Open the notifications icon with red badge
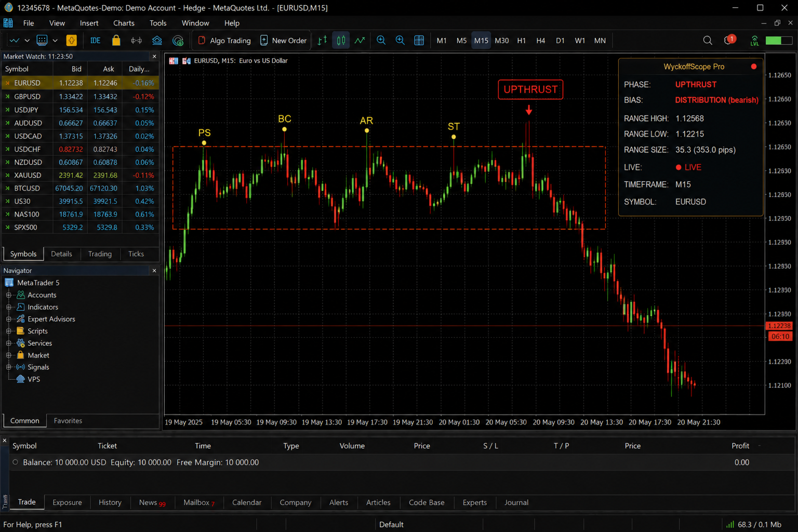 [x=729, y=40]
